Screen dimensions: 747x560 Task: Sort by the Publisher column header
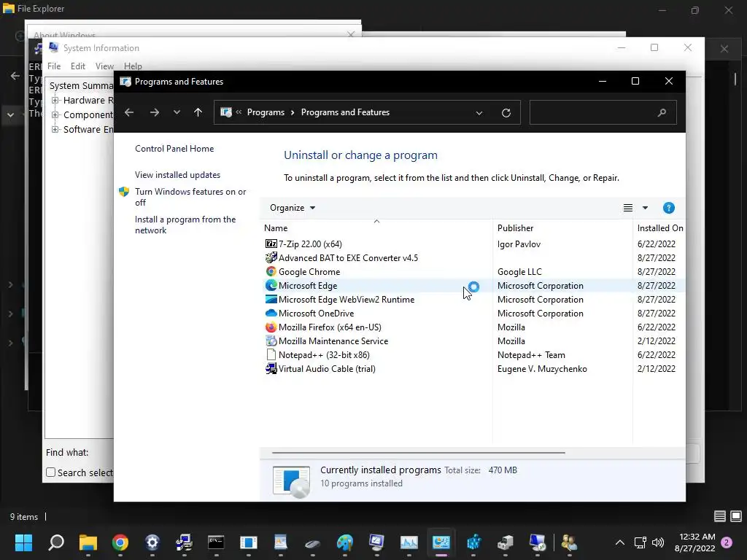coord(562,227)
